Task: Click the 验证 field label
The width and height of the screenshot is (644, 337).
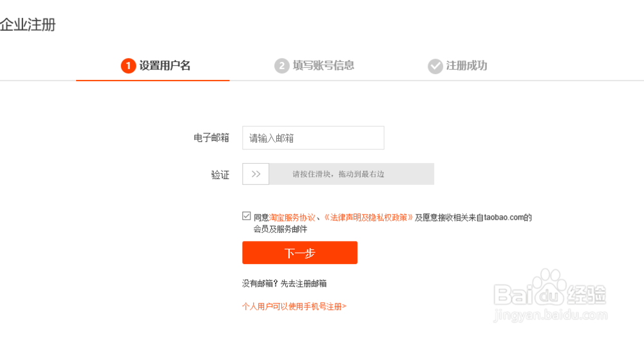Action: pyautogui.click(x=220, y=175)
